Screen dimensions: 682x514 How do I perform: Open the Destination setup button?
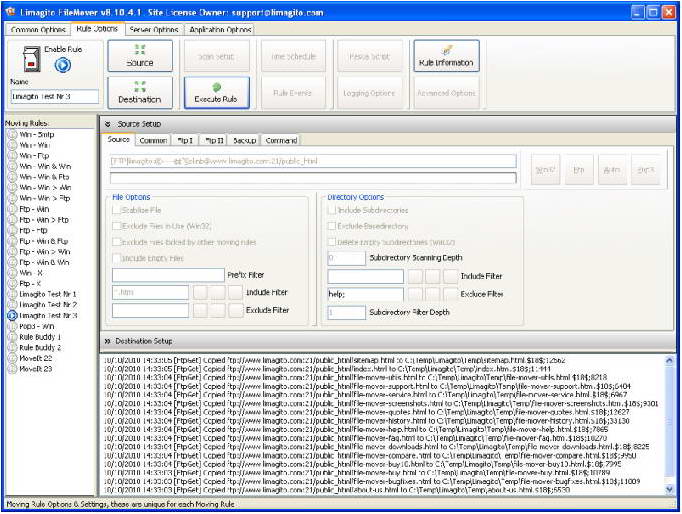click(140, 93)
